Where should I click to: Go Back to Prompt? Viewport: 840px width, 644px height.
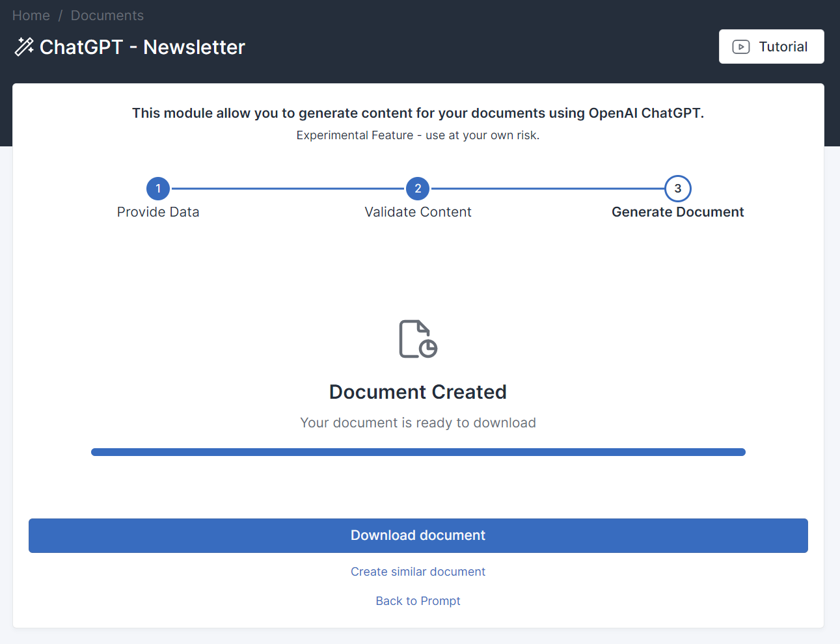[418, 601]
